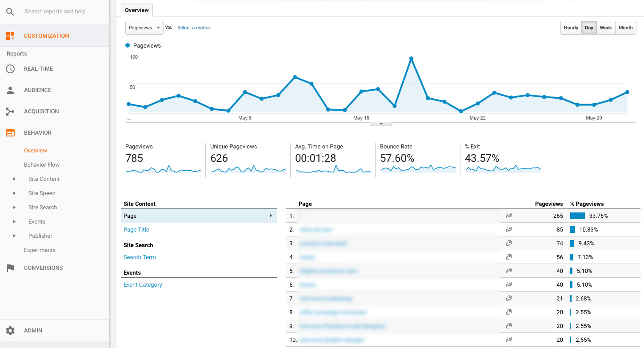
Task: Open the Admin gear icon
Action: click(10, 330)
